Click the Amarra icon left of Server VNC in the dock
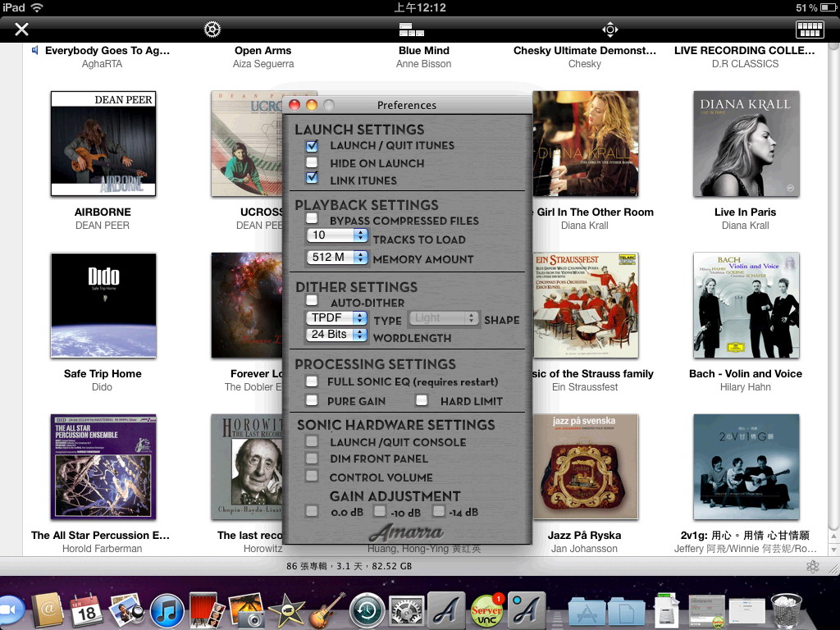This screenshot has height=630, width=840. pyautogui.click(x=446, y=610)
